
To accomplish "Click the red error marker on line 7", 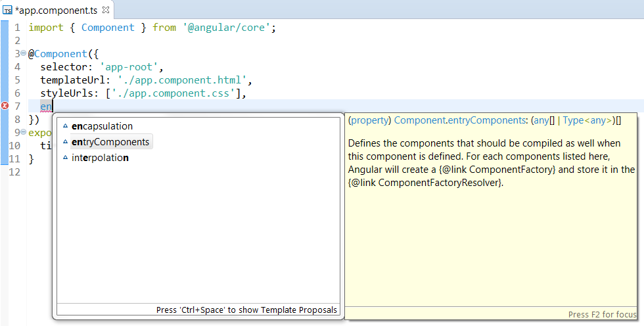I will pos(5,106).
